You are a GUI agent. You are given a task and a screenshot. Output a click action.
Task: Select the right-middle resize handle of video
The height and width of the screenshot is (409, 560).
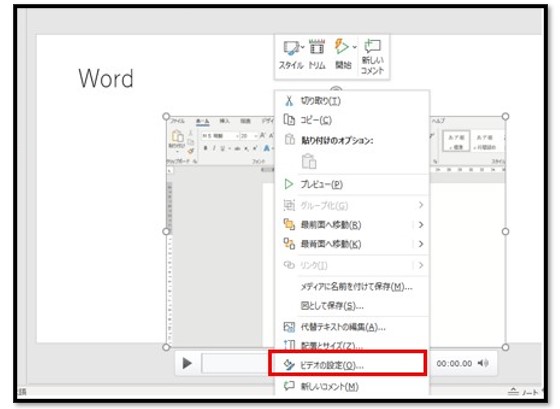[505, 231]
